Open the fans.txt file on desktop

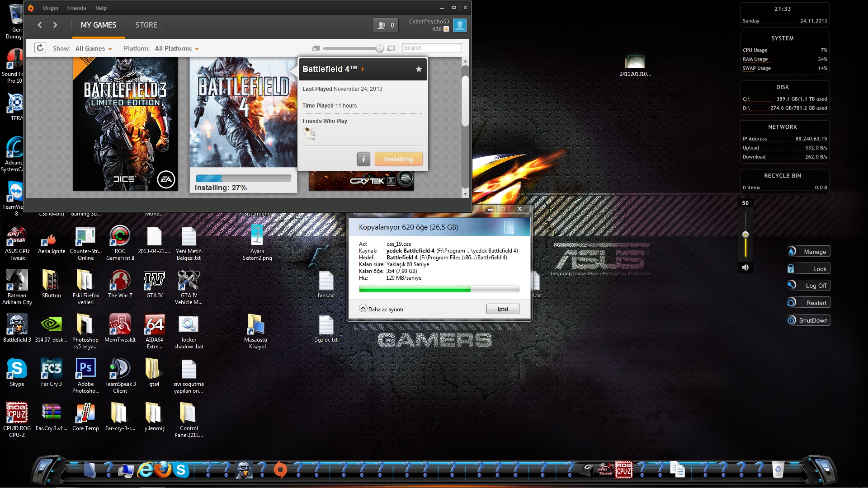(326, 285)
